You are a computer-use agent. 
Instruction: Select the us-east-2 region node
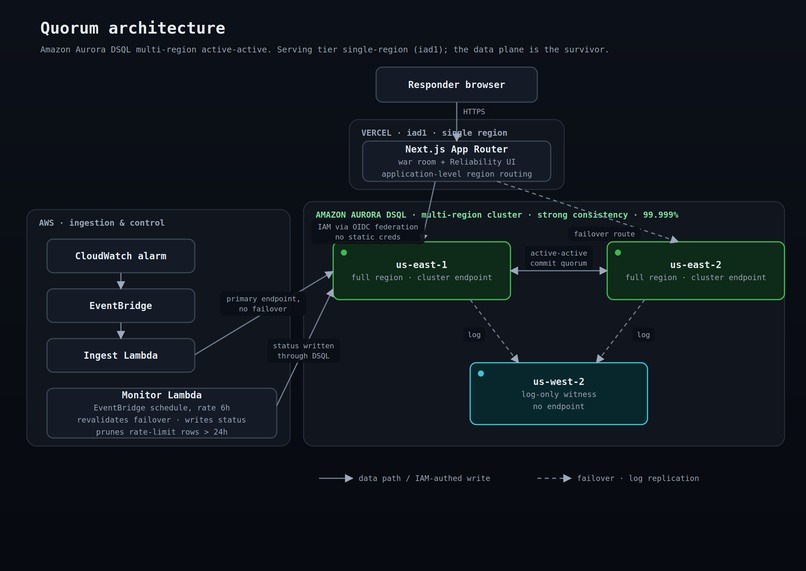coord(695,270)
